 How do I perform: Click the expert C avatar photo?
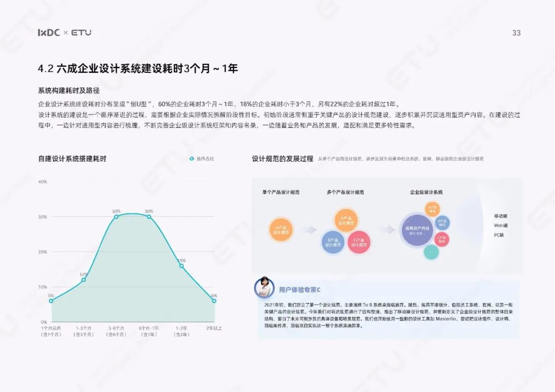tap(264, 288)
